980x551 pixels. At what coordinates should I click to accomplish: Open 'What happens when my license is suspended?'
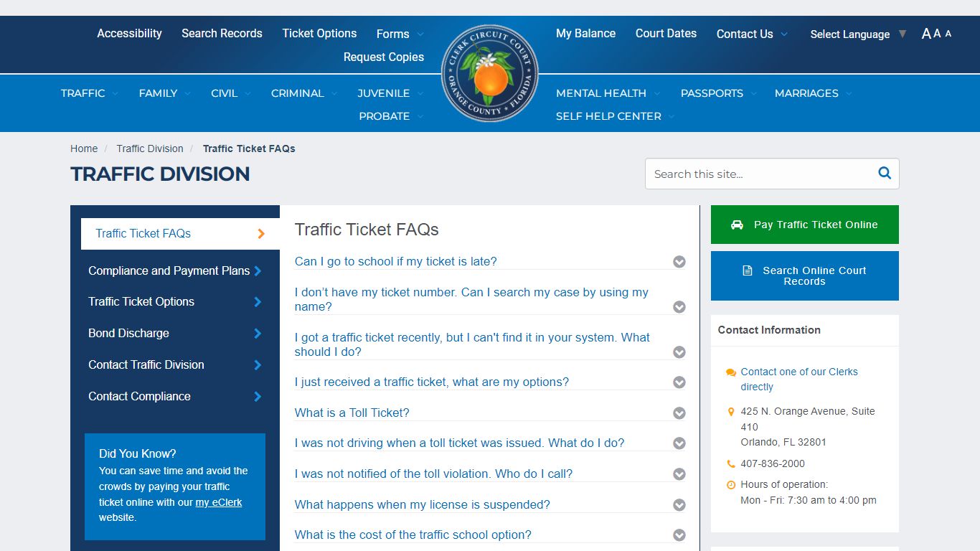(x=423, y=504)
